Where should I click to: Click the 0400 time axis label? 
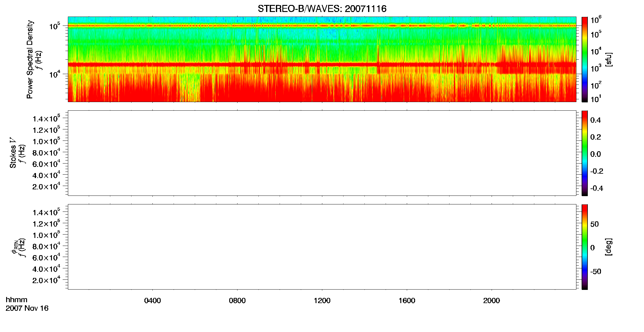click(x=152, y=301)
